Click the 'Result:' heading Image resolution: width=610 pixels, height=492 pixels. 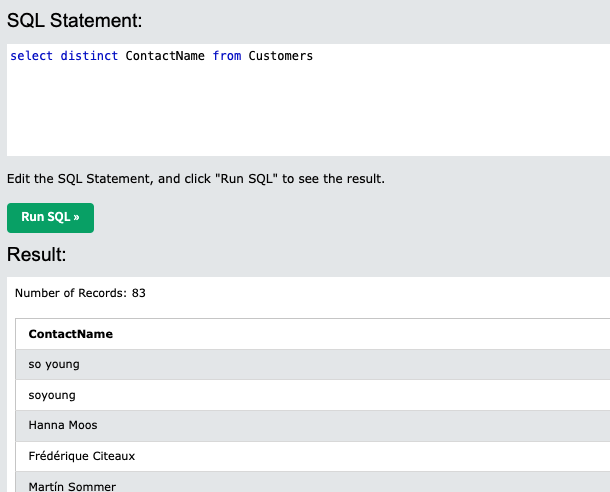[37, 254]
